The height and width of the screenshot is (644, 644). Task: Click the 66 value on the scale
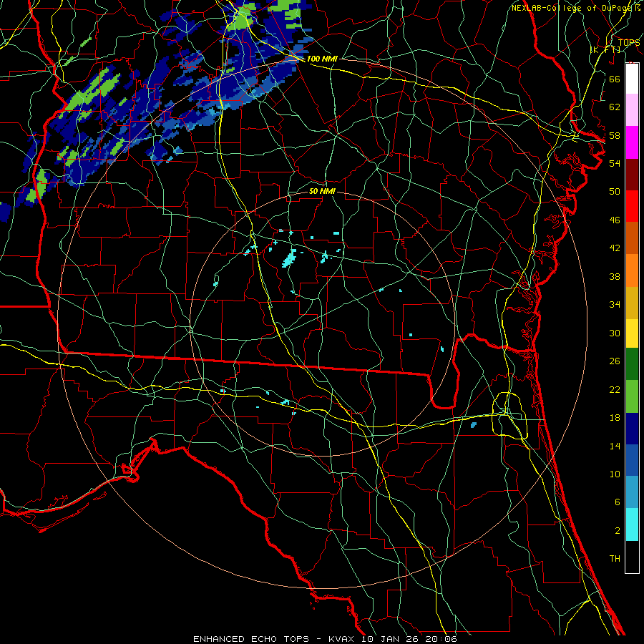pos(615,79)
